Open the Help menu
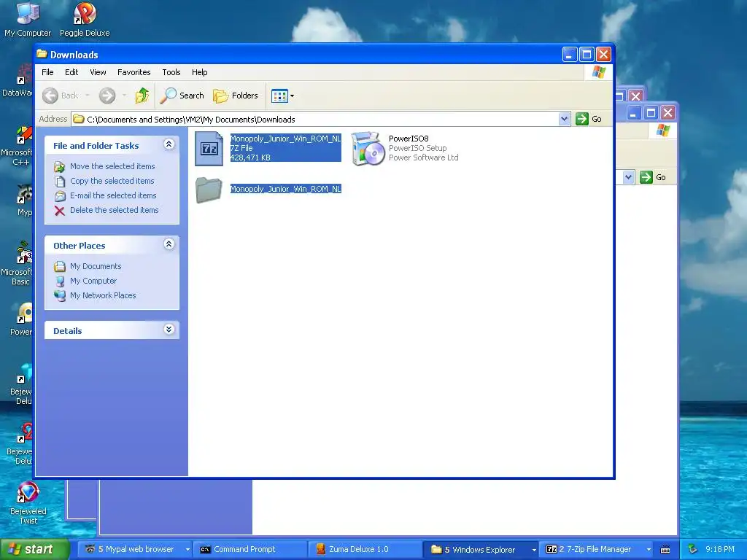Screen dimensions: 747x560 pos(200,72)
